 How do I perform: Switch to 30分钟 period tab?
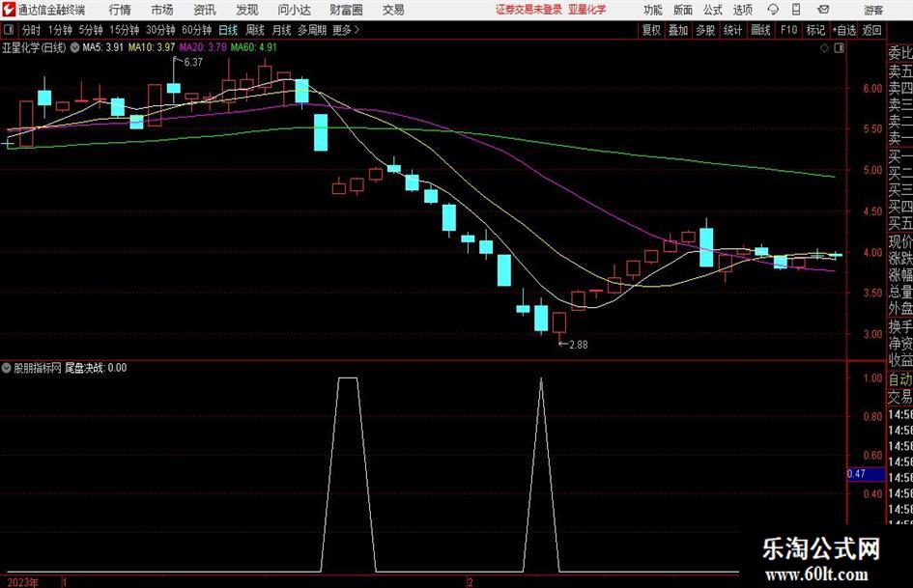pyautogui.click(x=160, y=30)
